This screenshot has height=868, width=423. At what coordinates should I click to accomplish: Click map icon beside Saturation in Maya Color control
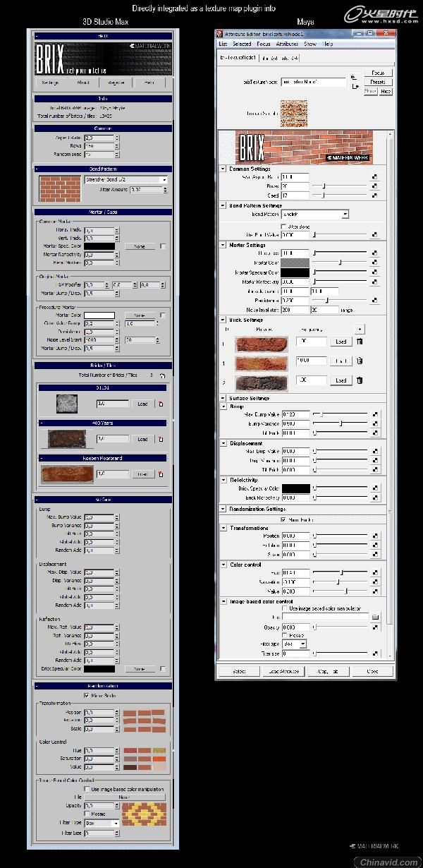(375, 582)
